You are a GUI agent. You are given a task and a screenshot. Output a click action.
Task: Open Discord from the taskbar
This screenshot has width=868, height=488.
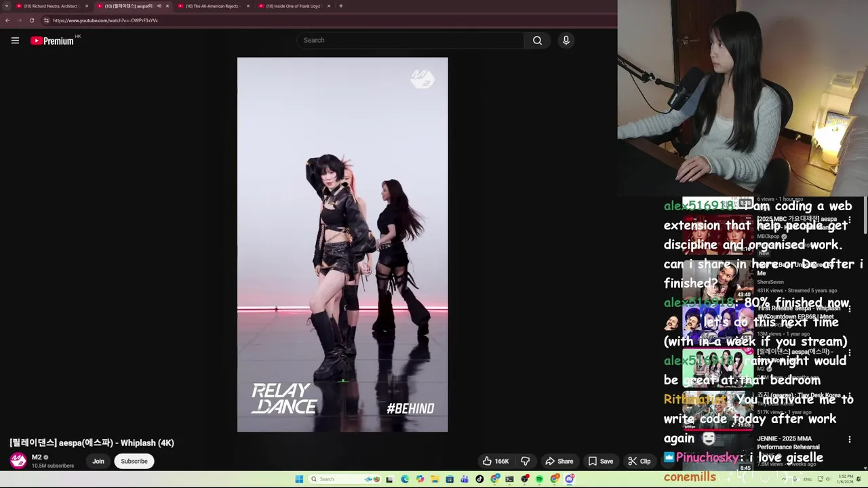pos(569,479)
